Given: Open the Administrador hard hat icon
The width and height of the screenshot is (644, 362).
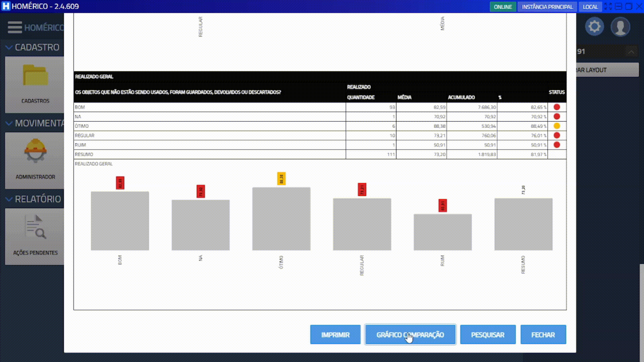Looking at the screenshot, I should 35,151.
